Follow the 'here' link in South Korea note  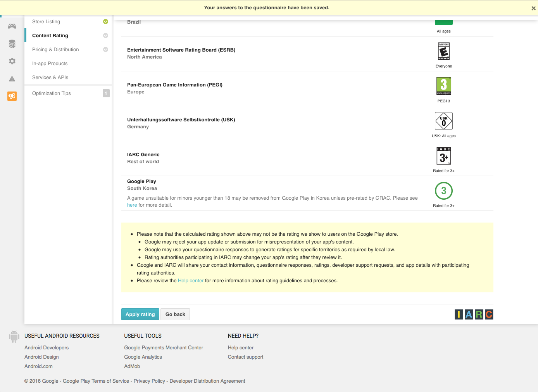click(x=132, y=205)
